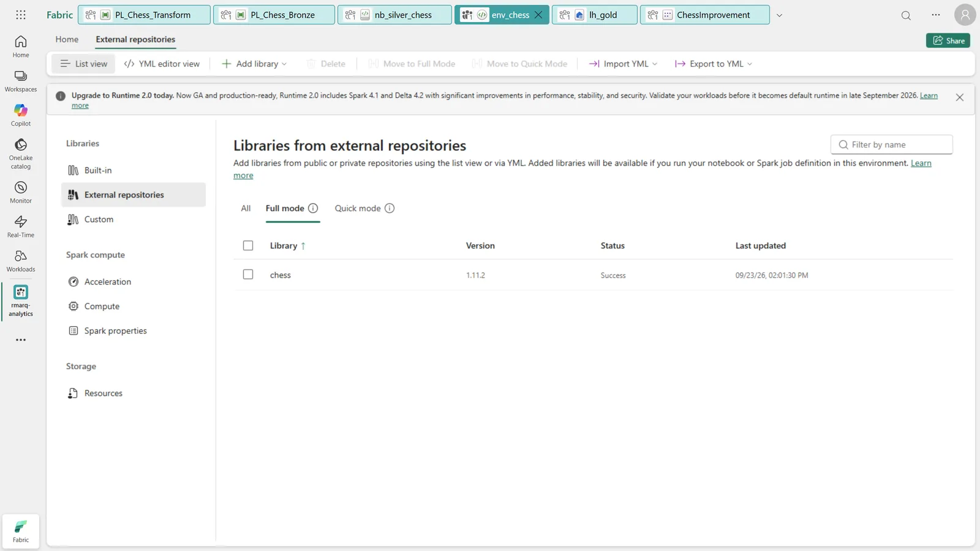Image resolution: width=980 pixels, height=551 pixels.
Task: Open the rmarq-analytics workspace icon
Action: tap(21, 301)
